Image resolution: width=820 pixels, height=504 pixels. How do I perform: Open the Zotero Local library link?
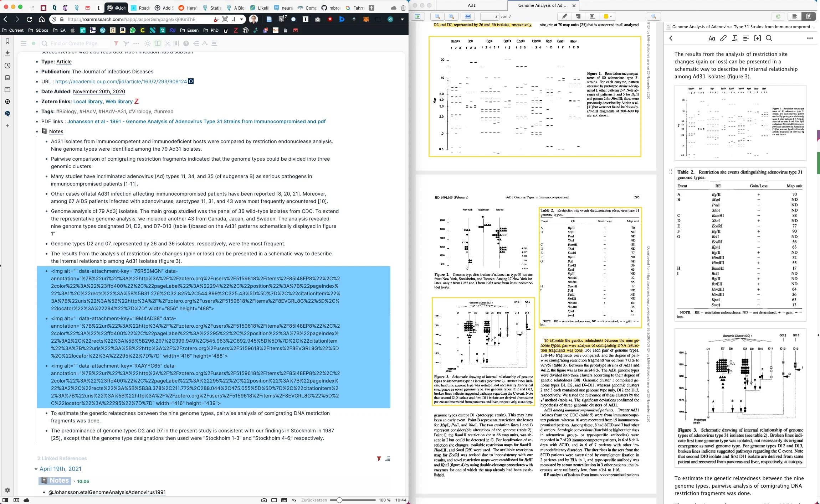coord(88,102)
